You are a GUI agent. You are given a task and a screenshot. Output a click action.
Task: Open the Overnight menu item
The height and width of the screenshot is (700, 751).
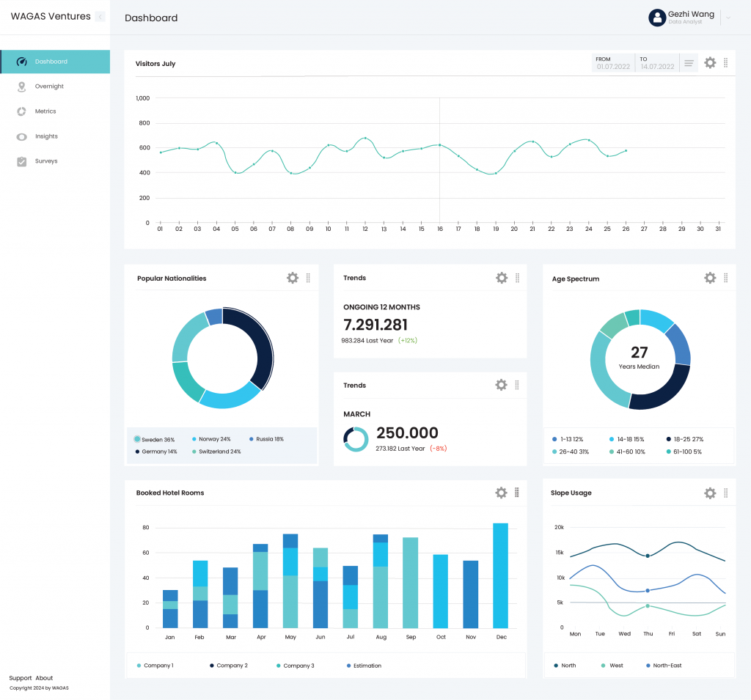tap(49, 86)
